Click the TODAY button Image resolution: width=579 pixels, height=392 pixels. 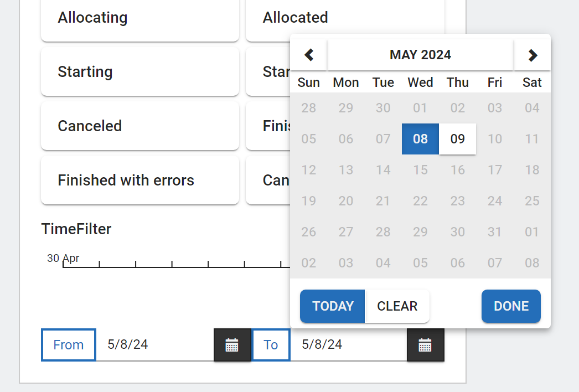pyautogui.click(x=333, y=306)
